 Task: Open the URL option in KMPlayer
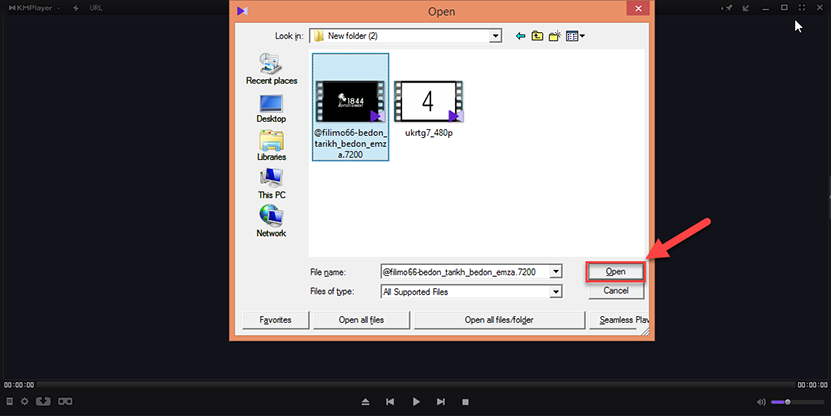pyautogui.click(x=96, y=8)
